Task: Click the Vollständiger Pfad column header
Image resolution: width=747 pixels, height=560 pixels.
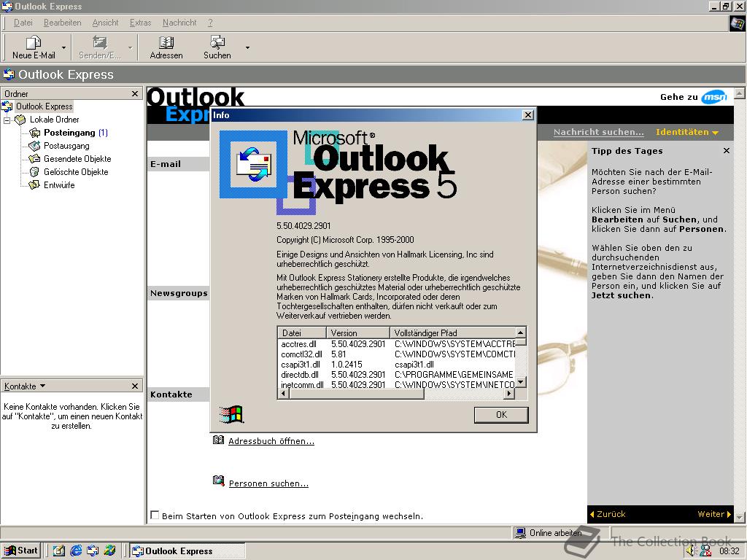Action: [x=452, y=332]
